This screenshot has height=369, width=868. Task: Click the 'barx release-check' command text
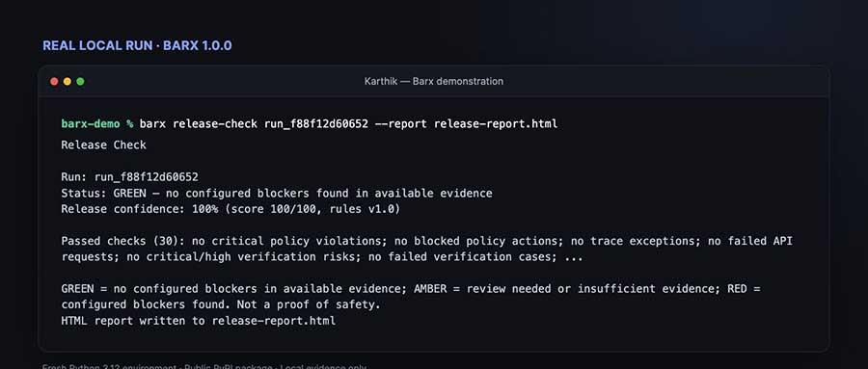(198, 124)
